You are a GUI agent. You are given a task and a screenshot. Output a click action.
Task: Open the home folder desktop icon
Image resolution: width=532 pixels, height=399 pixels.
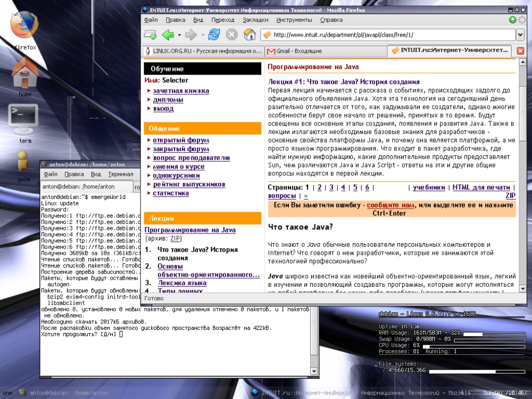pyautogui.click(x=24, y=72)
